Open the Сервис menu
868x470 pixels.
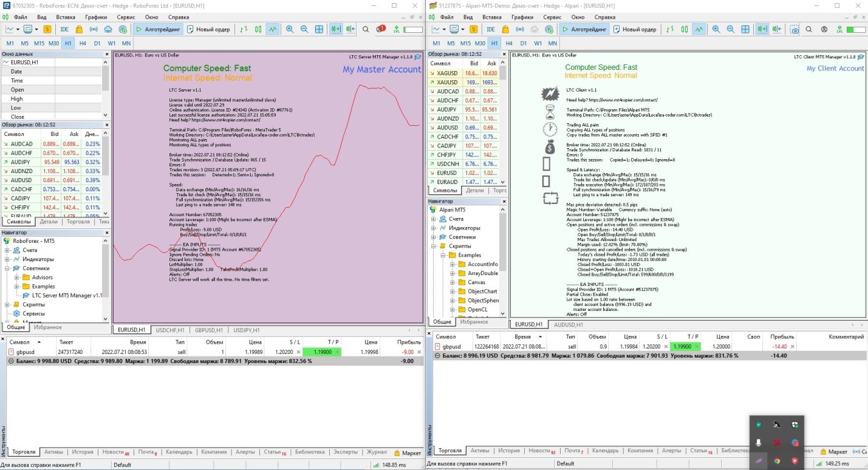[x=126, y=17]
